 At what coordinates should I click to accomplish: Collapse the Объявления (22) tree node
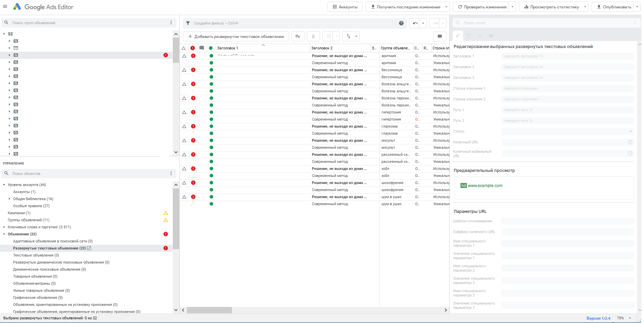(4, 234)
